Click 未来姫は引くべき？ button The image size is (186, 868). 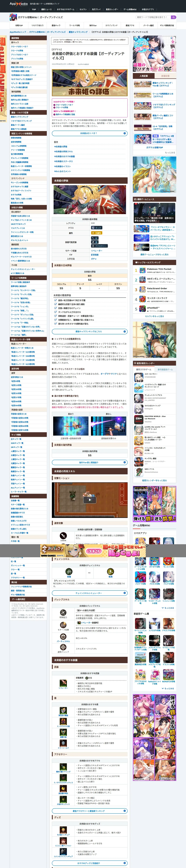coord(90,133)
